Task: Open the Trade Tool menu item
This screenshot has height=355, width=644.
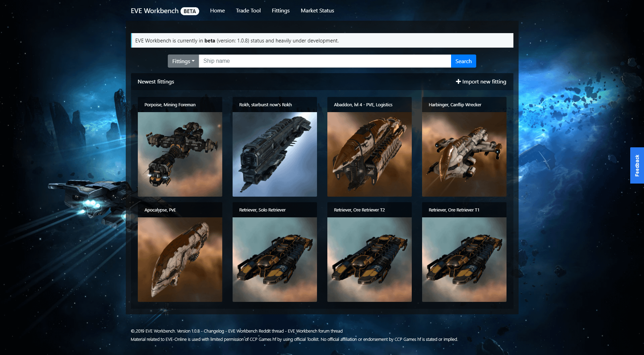Action: (x=248, y=11)
